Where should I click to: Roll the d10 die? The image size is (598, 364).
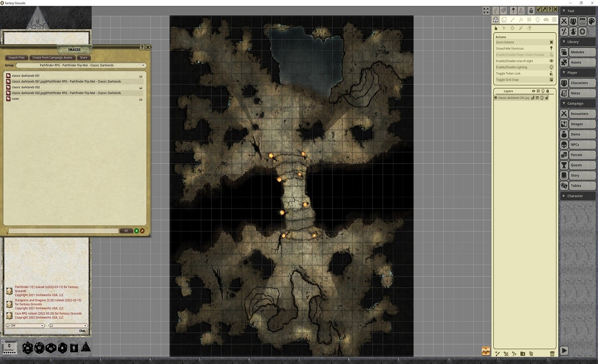pyautogui.click(x=51, y=348)
